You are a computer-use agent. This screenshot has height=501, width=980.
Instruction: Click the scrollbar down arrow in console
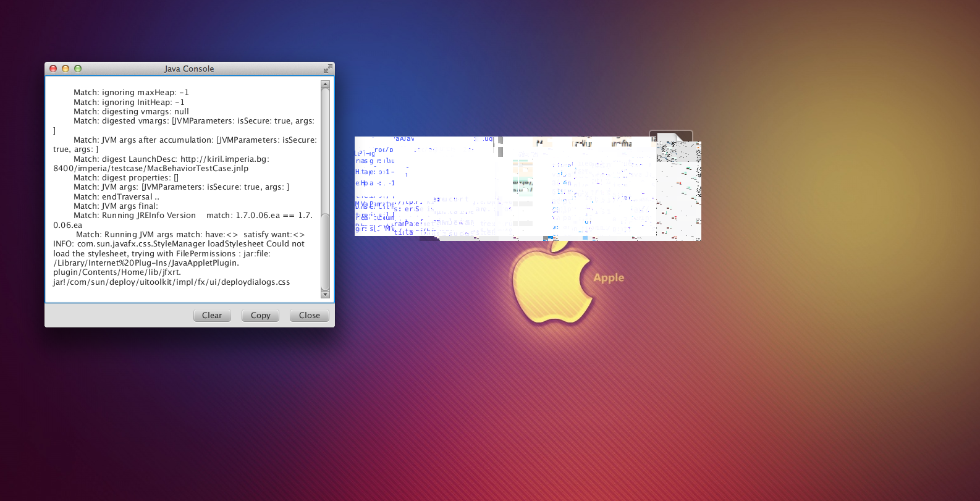click(326, 295)
